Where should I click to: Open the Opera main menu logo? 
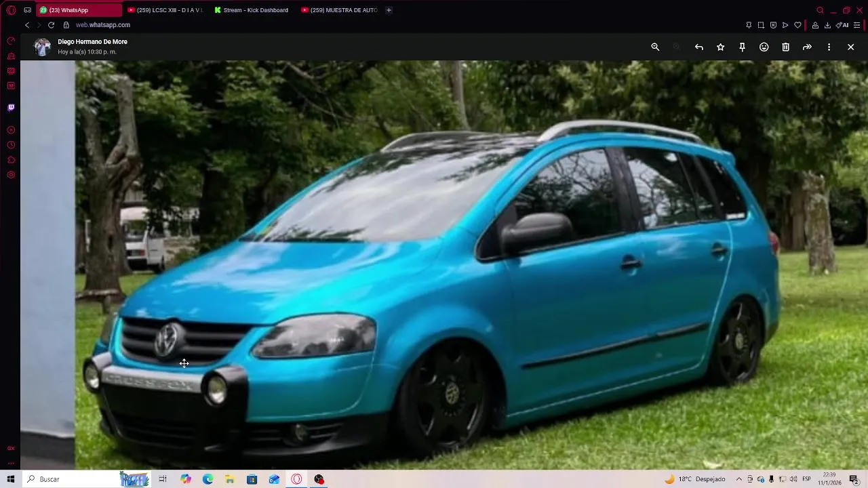point(11,10)
